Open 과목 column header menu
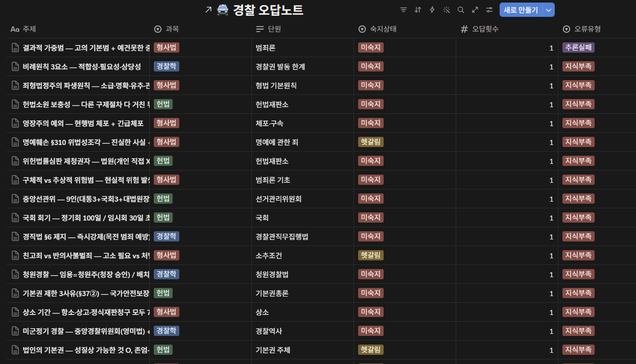This screenshot has width=636, height=364. pos(200,29)
